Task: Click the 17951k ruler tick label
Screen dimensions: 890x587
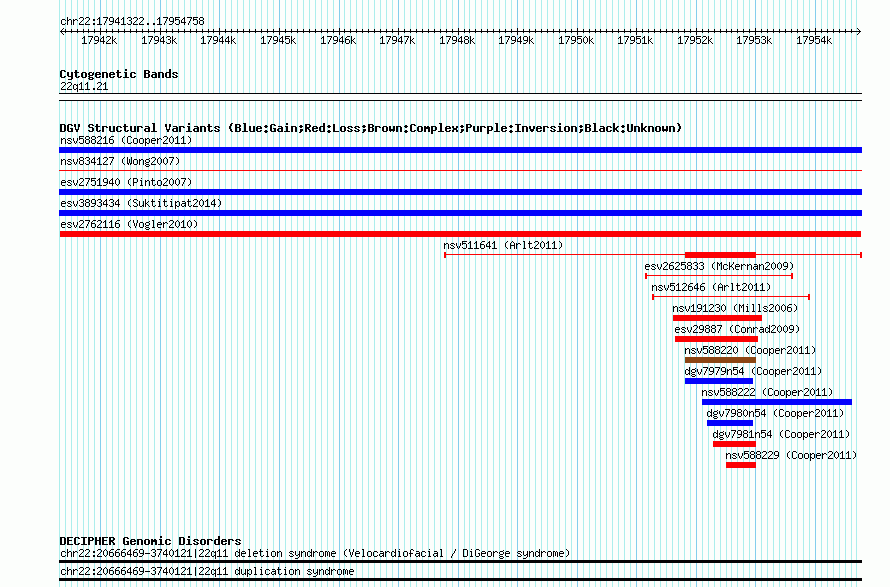Action: pyautogui.click(x=636, y=40)
